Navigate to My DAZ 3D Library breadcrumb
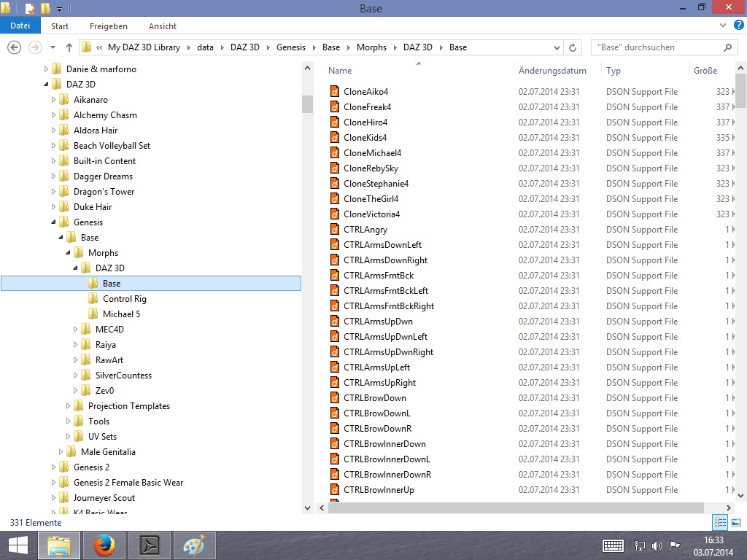The width and height of the screenshot is (747, 560). click(x=144, y=47)
